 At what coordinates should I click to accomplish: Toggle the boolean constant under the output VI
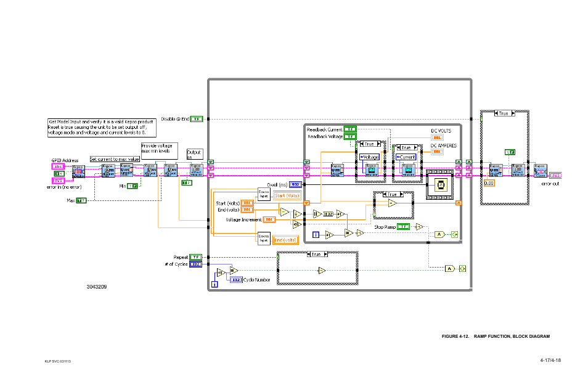pos(187,182)
